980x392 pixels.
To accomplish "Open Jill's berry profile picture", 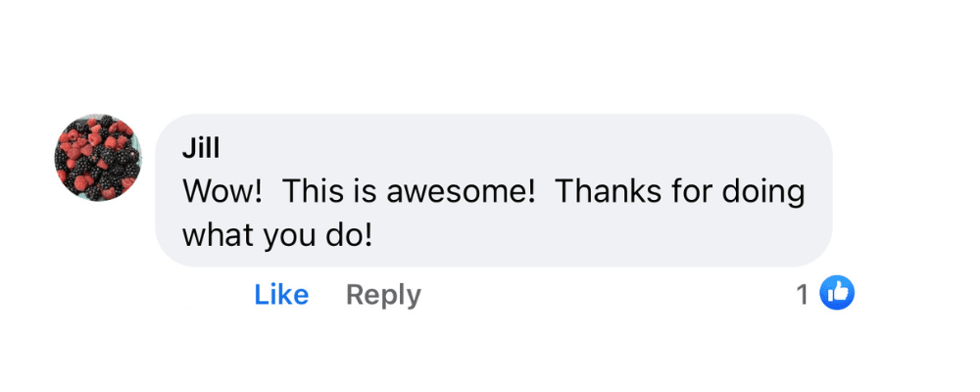I will pos(98,159).
